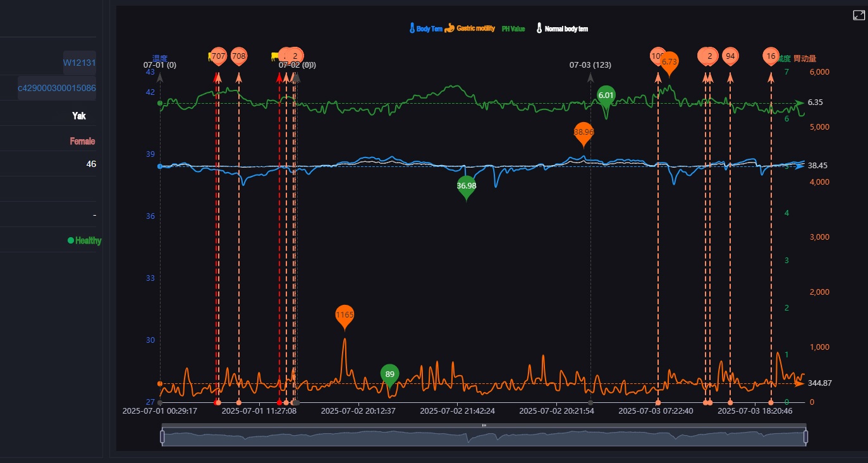Click the 94 event marker bubble
This screenshot has height=463, width=868.
[x=730, y=56]
